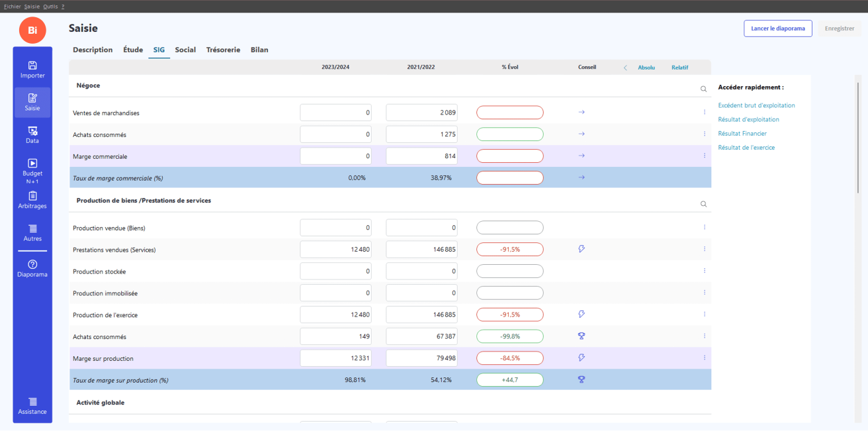Click the arrow advice icon for Marge commerciale
The height and width of the screenshot is (431, 868).
coord(582,156)
